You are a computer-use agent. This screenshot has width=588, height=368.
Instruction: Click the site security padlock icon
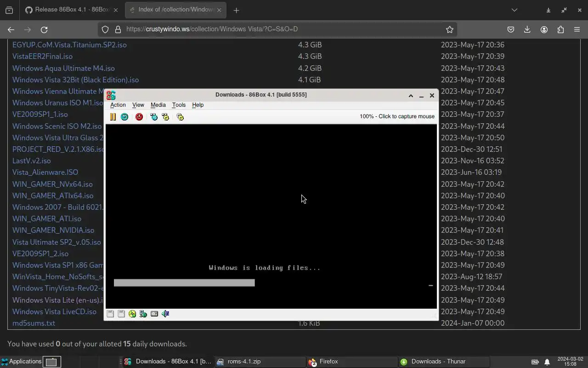118,29
